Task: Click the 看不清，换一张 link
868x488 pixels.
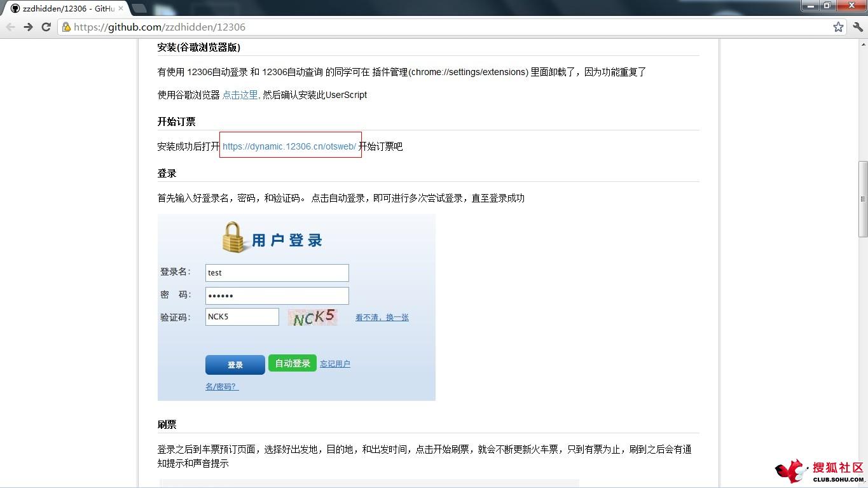Action: [382, 317]
